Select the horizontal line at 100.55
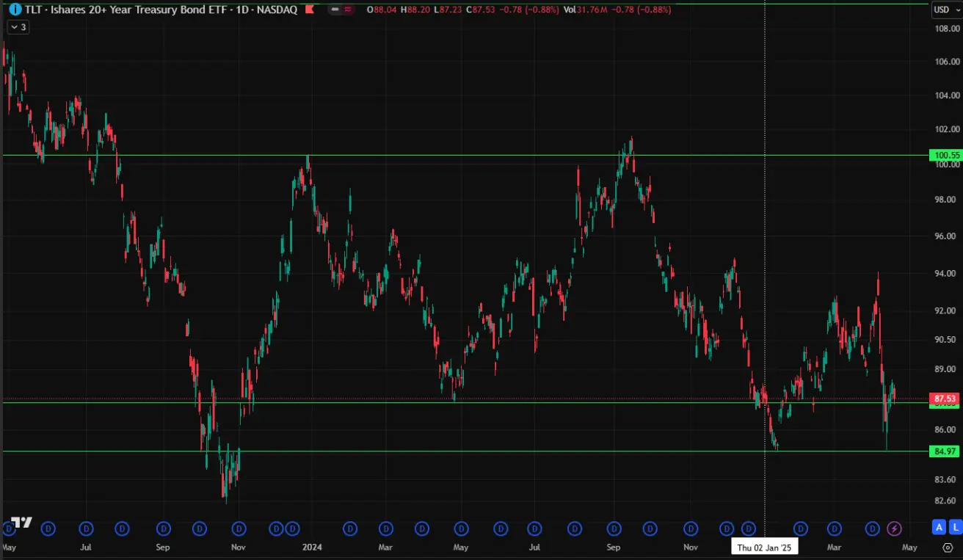 point(465,155)
